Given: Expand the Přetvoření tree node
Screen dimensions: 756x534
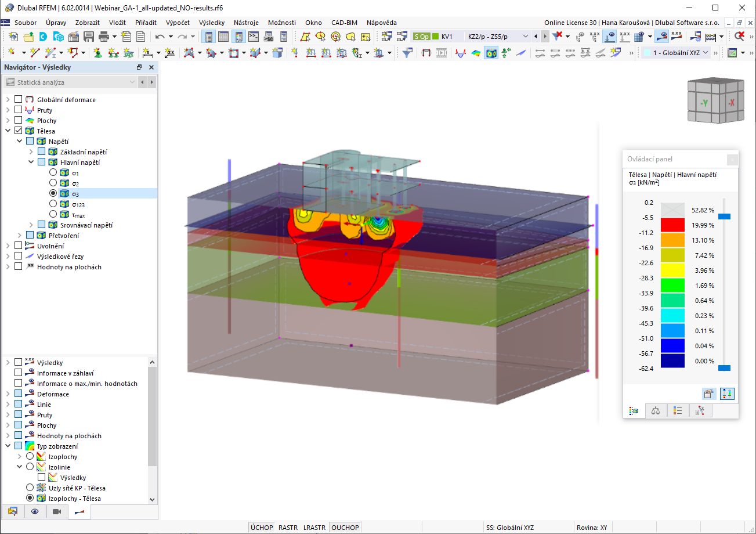Looking at the screenshot, I should tap(20, 236).
